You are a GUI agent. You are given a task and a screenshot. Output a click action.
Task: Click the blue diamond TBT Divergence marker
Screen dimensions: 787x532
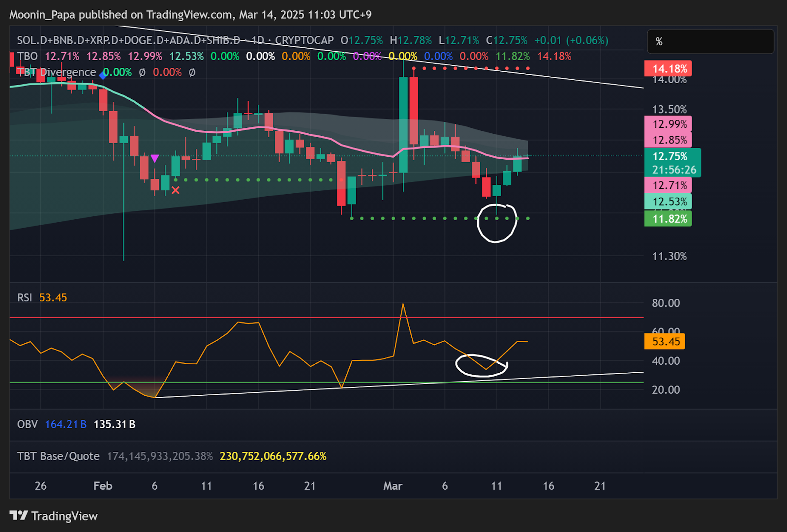(x=103, y=75)
